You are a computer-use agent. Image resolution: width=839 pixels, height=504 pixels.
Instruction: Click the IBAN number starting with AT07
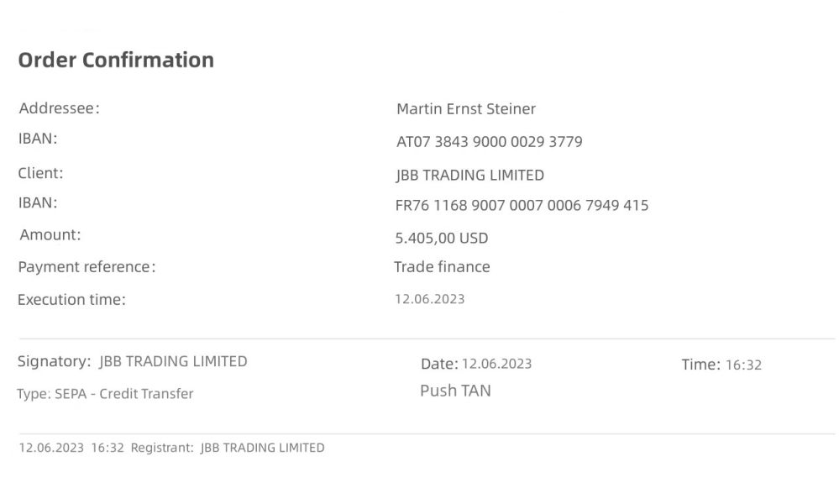[489, 142]
